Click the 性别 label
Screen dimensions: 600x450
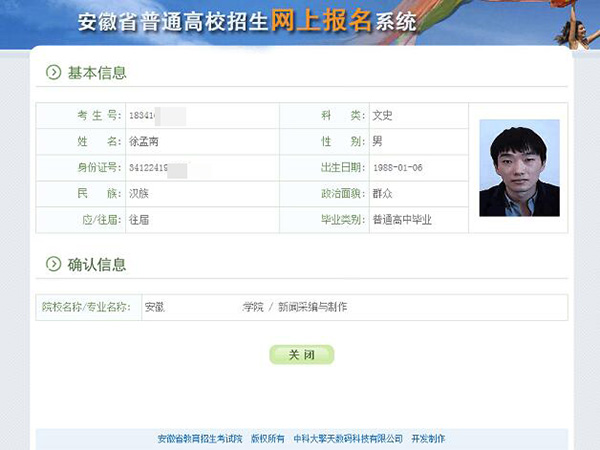(x=343, y=141)
